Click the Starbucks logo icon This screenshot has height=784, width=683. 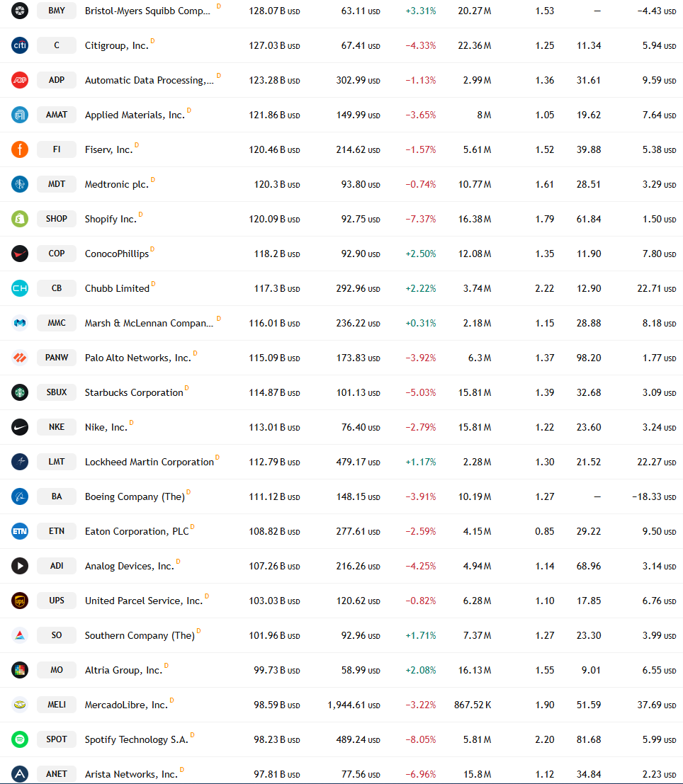point(20,392)
